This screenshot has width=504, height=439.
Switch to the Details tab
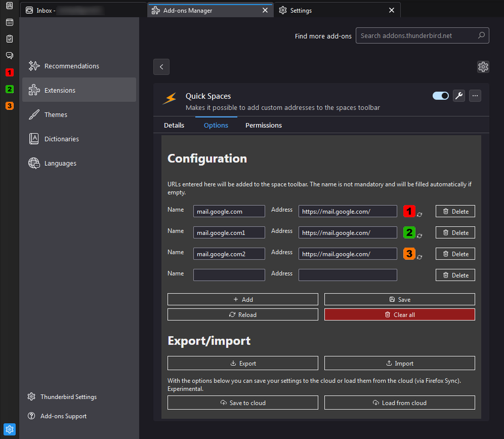tap(174, 125)
